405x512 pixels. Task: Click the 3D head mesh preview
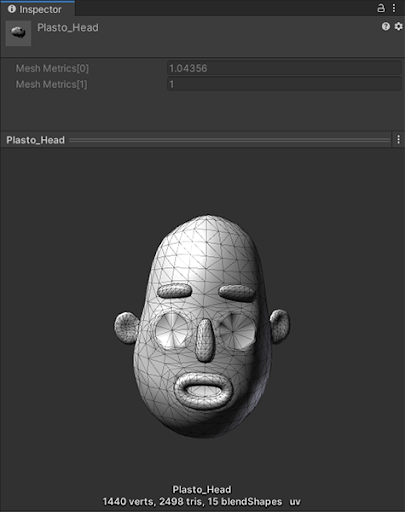(x=202, y=326)
